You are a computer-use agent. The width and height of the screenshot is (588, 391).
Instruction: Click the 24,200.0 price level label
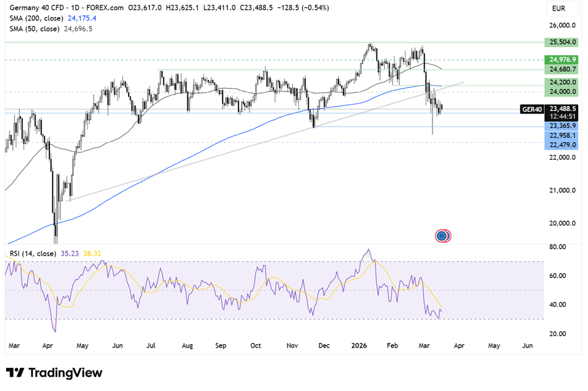(562, 82)
